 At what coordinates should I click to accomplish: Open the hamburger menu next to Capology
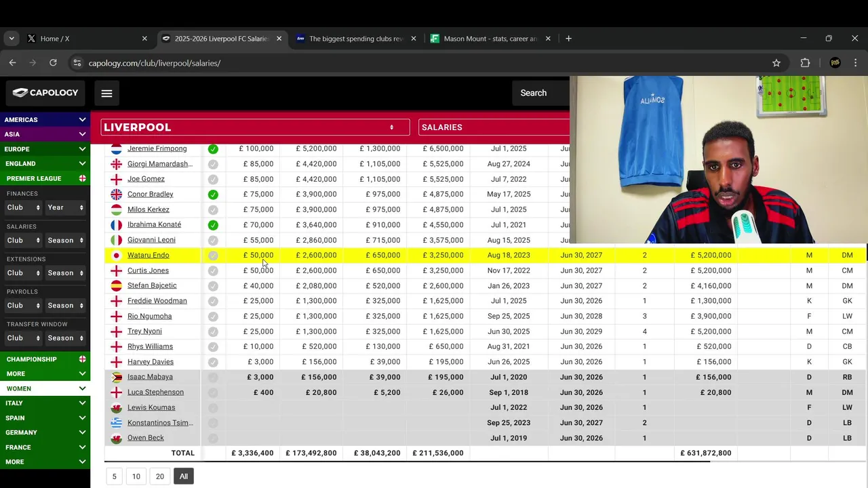[106, 94]
